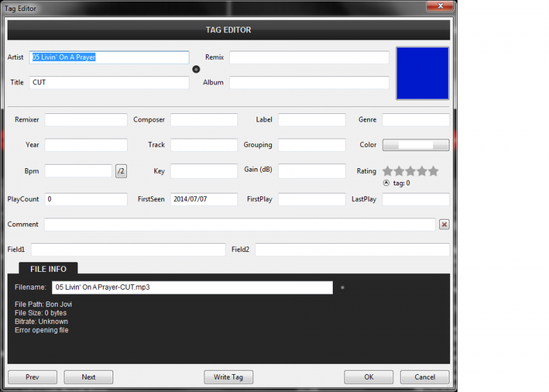The image size is (549, 392).
Task: Click the Genre input field
Action: (x=416, y=119)
